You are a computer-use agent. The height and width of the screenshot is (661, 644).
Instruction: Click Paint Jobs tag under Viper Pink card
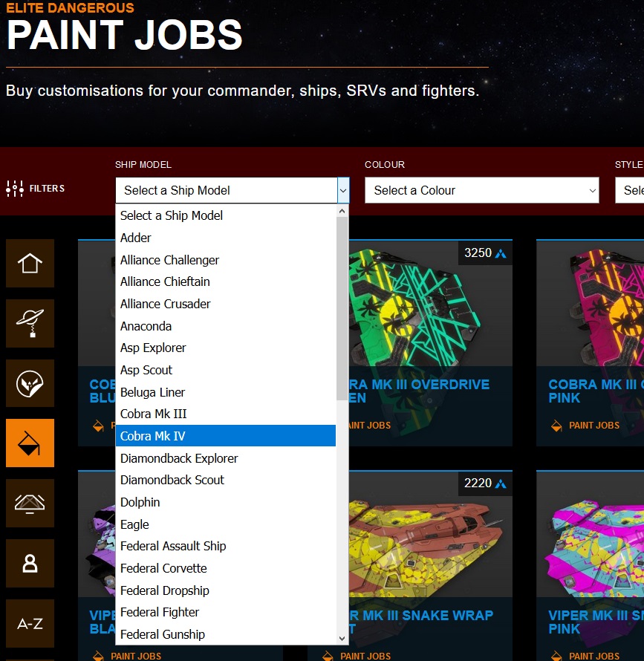point(594,657)
